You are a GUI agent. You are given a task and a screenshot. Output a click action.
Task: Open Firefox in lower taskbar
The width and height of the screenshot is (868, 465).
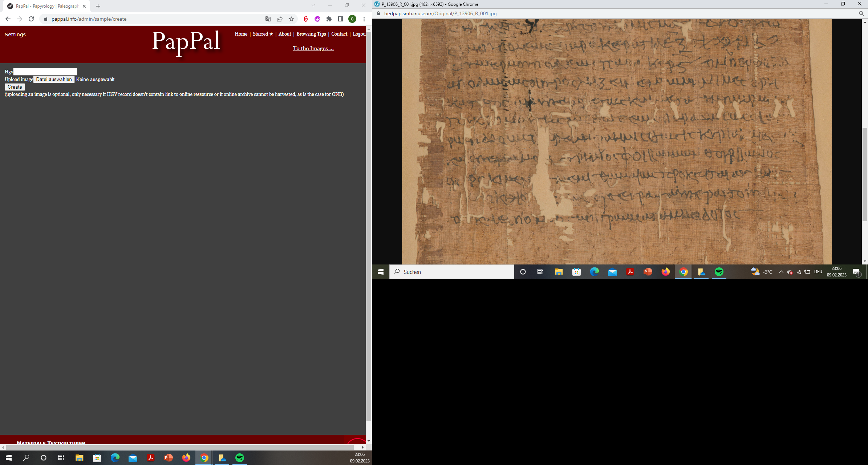(x=186, y=458)
